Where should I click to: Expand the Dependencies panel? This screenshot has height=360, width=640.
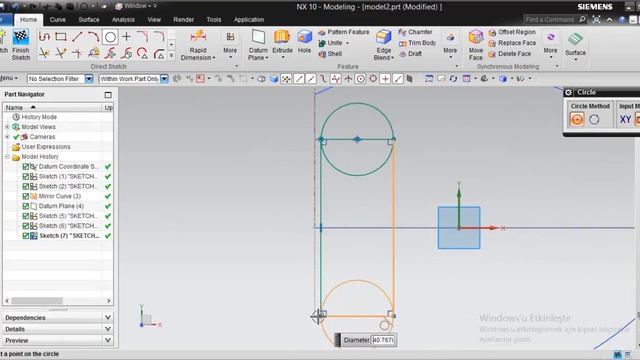coord(108,317)
